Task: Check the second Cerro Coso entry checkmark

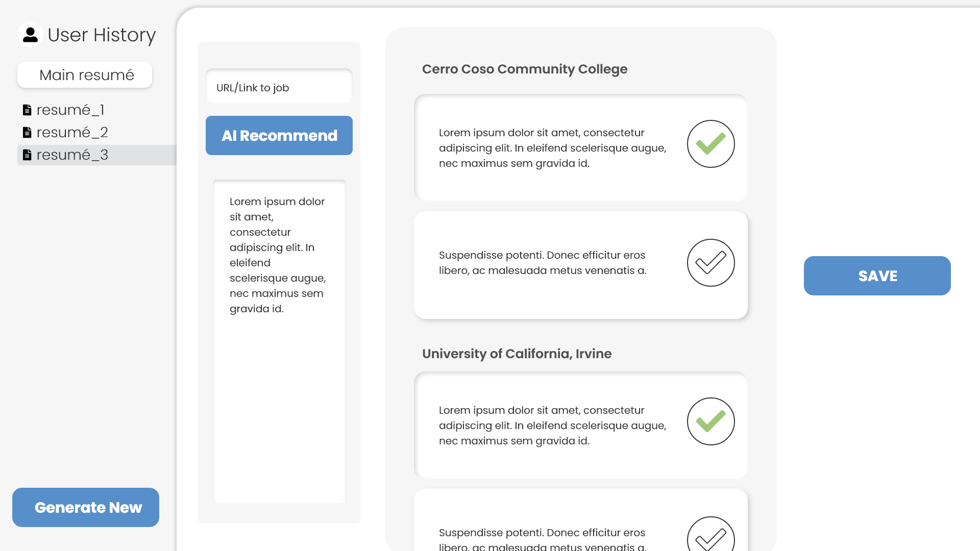Action: 710,263
